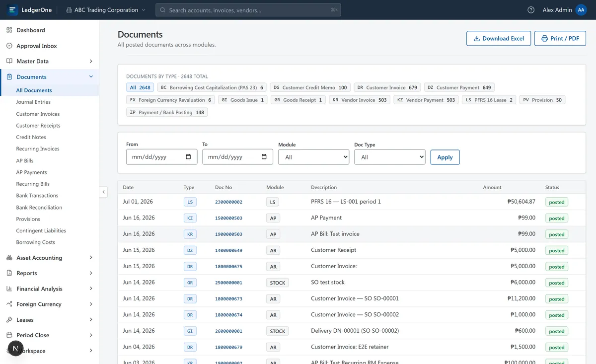
Task: Open the Dashboard grid icon
Action: point(9,30)
